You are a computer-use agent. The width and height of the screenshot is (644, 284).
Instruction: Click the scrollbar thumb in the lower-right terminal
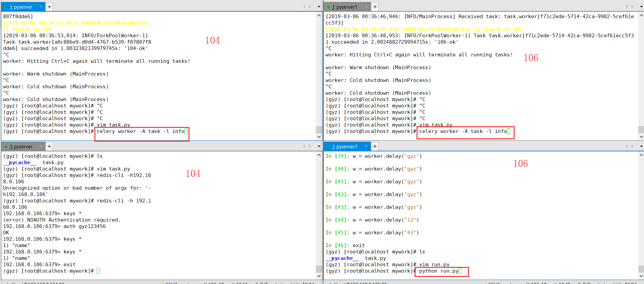tap(641, 269)
